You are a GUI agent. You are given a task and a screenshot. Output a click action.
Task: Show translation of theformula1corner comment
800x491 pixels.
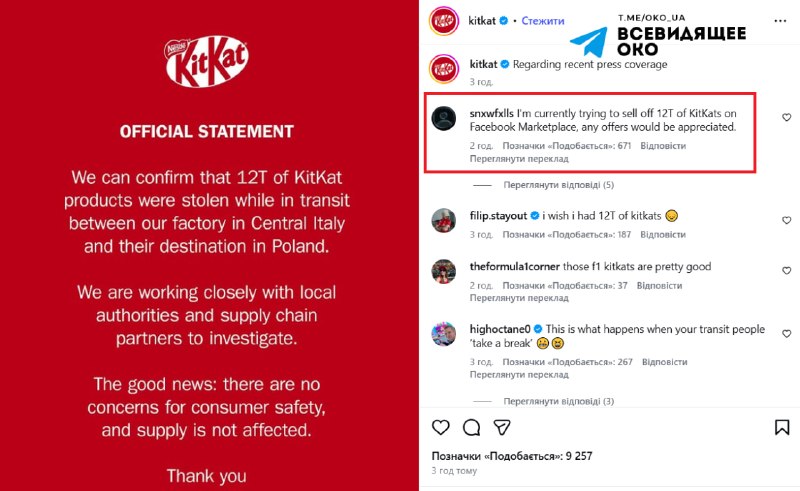click(x=519, y=297)
